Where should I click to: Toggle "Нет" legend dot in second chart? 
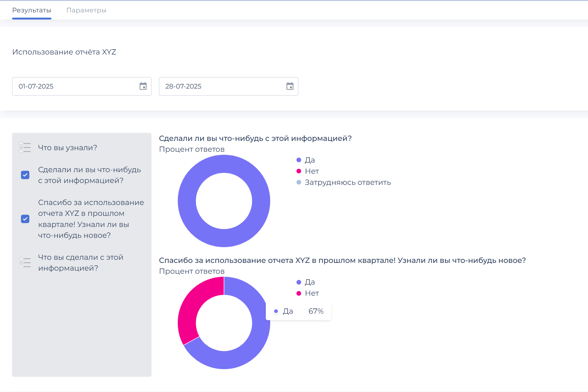pyautogui.click(x=299, y=293)
